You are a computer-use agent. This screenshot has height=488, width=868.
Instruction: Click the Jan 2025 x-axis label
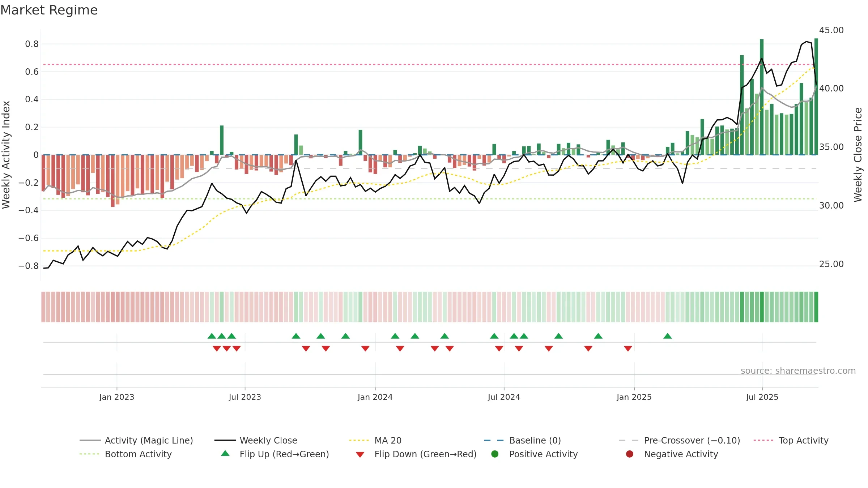(x=634, y=397)
